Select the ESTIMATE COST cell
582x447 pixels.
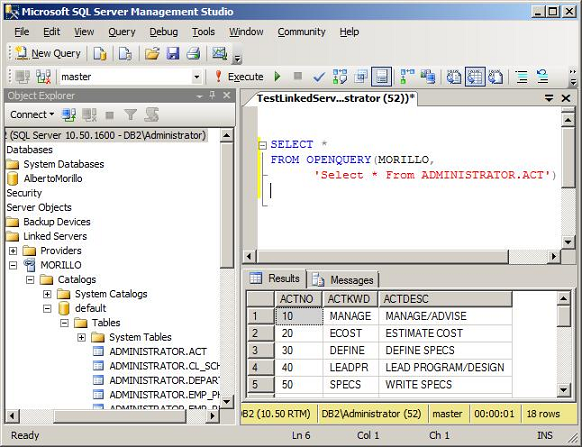(445, 333)
